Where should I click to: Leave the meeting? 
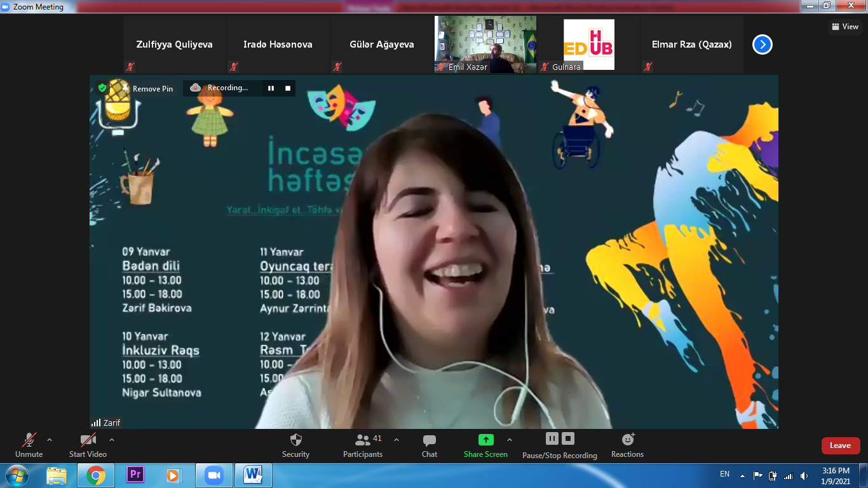point(840,445)
